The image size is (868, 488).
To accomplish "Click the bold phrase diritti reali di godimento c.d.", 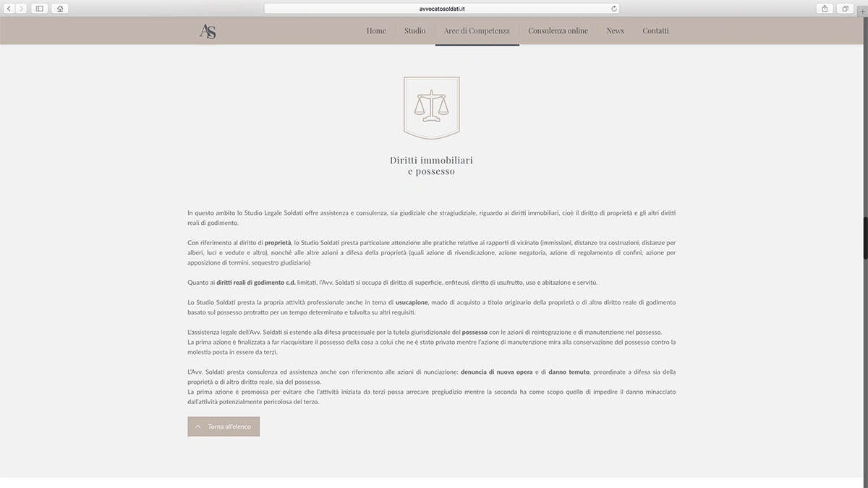I will pyautogui.click(x=256, y=283).
